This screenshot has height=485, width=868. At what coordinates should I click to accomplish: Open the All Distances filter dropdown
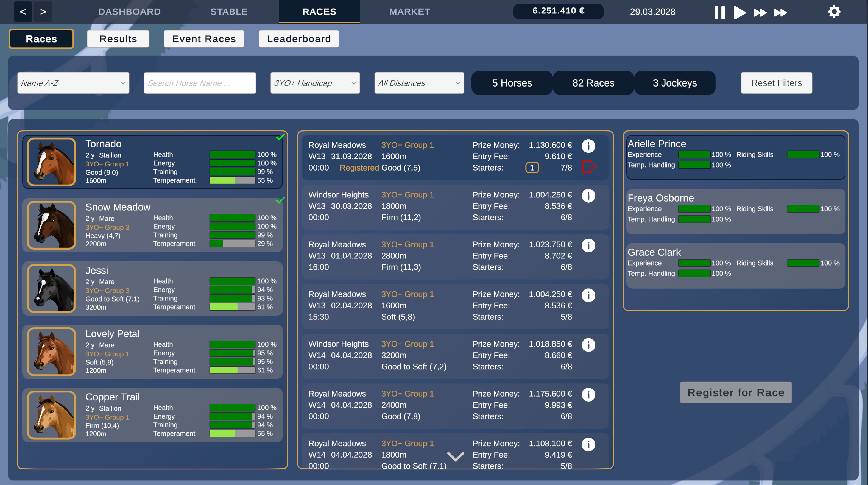coord(419,83)
